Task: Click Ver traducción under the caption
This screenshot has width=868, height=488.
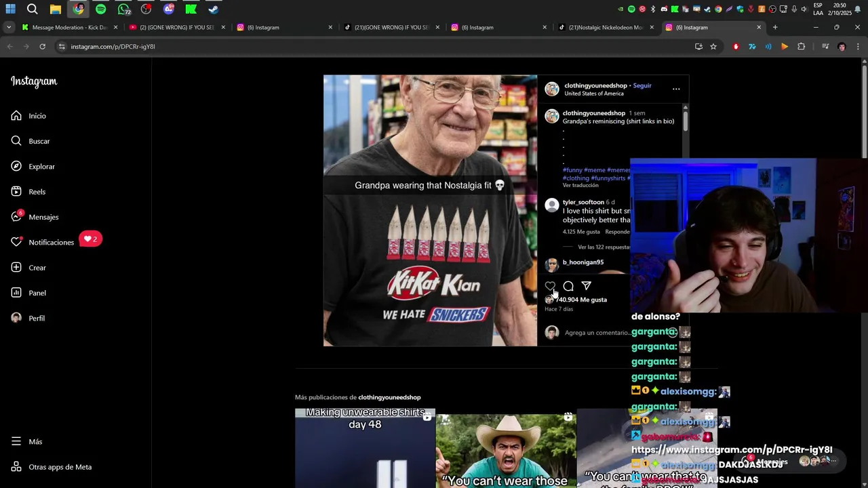Action: click(x=580, y=185)
